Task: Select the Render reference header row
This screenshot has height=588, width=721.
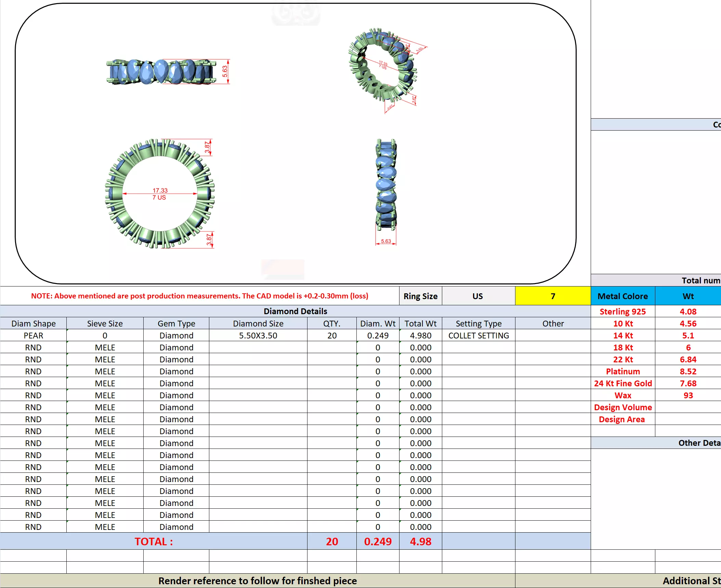Action: coord(257,581)
